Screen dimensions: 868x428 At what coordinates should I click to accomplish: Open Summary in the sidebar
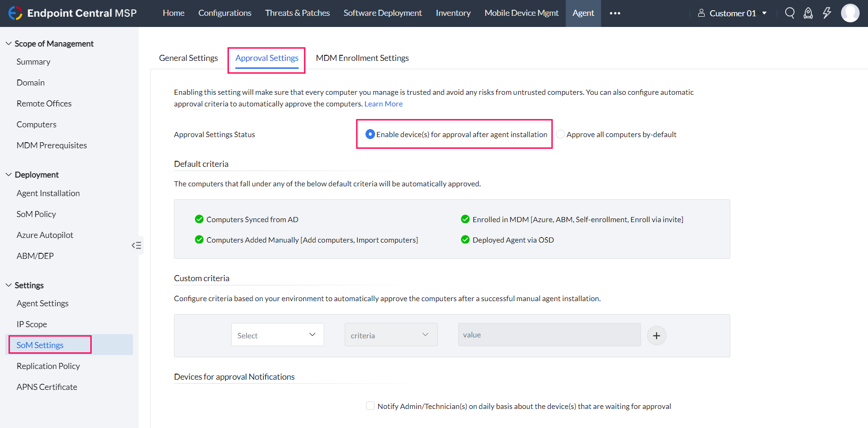[x=33, y=62]
